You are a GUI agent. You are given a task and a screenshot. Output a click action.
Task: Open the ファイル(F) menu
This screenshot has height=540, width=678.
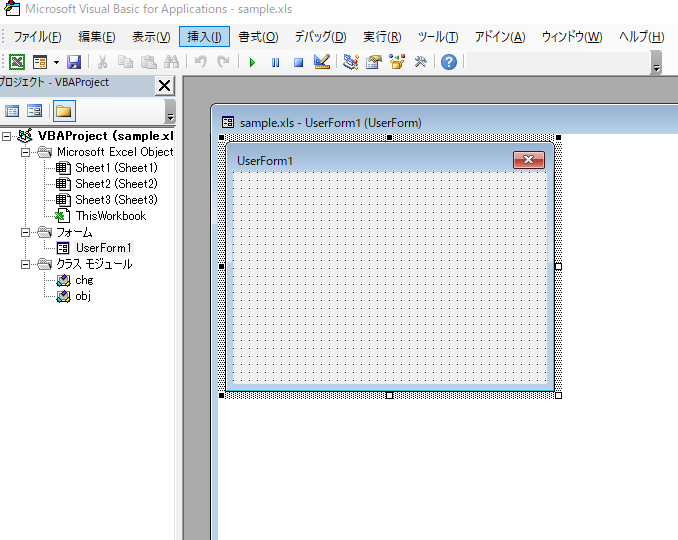pos(37,37)
